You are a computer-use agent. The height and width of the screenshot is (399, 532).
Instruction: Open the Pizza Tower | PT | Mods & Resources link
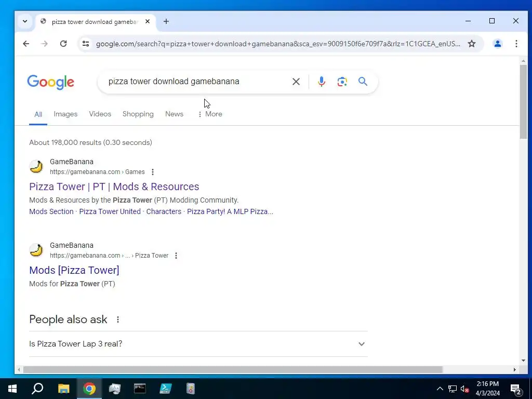click(x=114, y=187)
